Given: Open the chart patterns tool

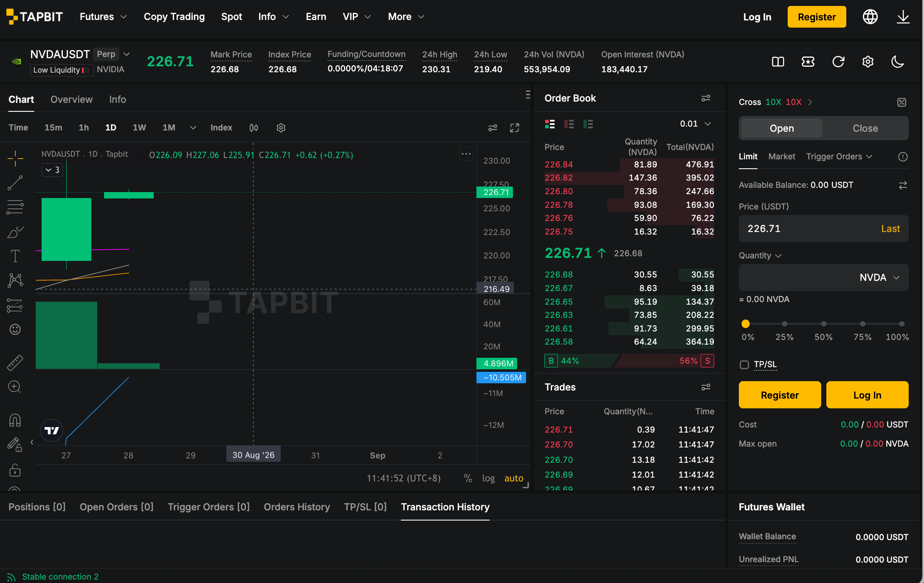Looking at the screenshot, I should tap(15, 280).
